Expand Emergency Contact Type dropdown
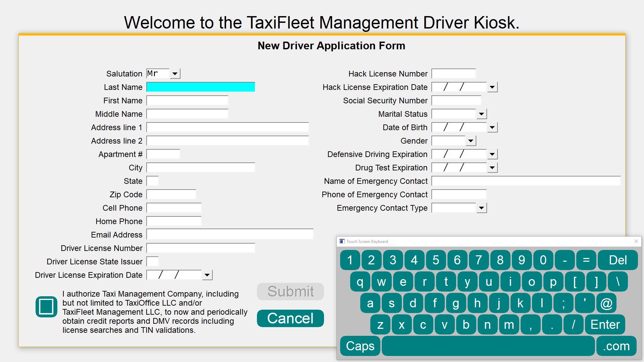644x362 pixels. click(x=481, y=208)
